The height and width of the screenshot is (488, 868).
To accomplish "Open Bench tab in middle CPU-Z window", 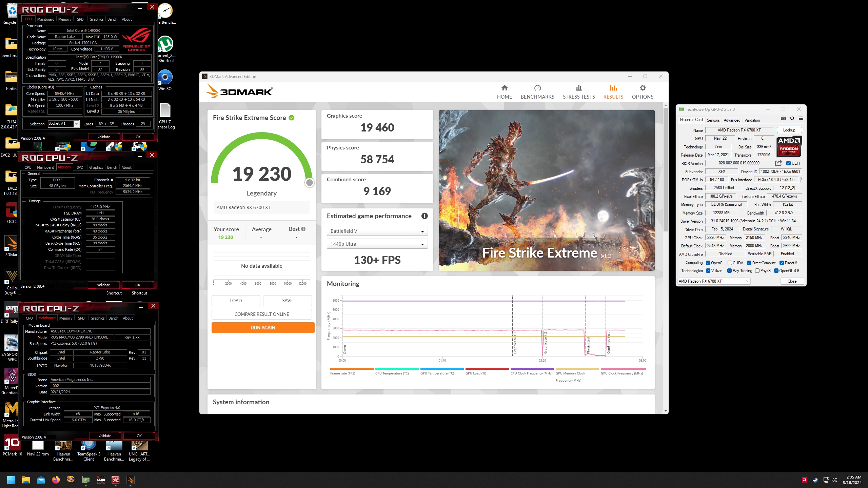I will [112, 167].
